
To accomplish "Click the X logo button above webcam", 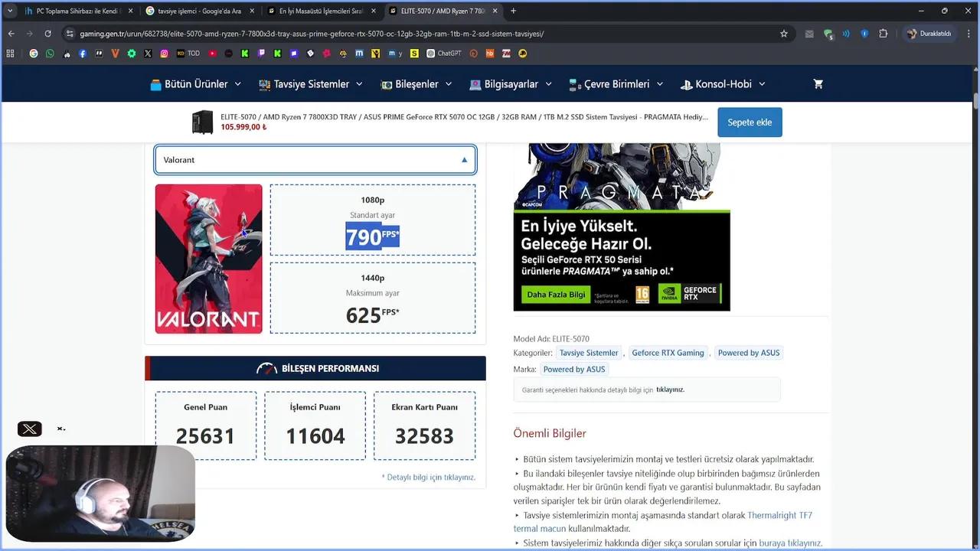I will tap(29, 429).
